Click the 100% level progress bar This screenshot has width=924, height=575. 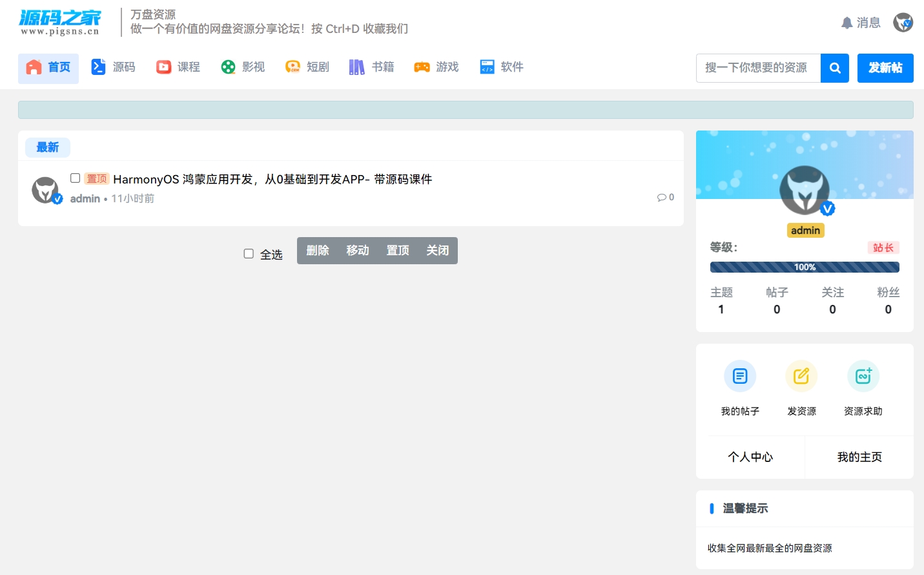point(804,266)
